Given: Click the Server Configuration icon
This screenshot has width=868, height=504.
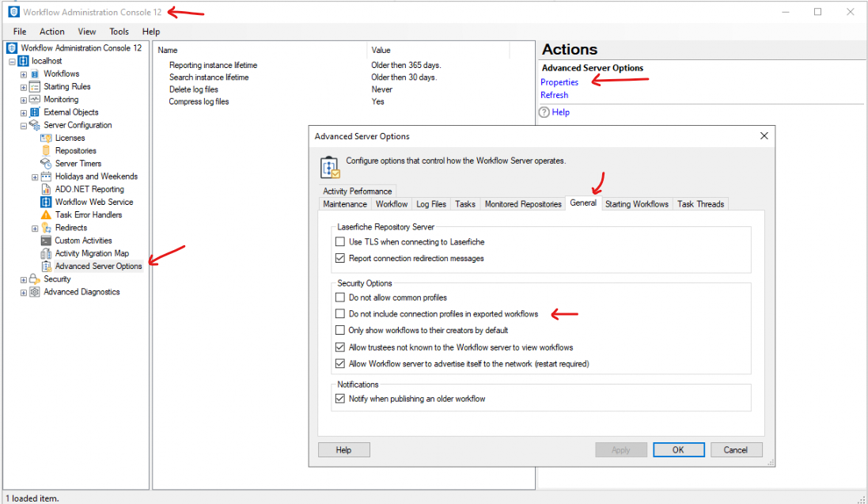Looking at the screenshot, I should coord(35,125).
